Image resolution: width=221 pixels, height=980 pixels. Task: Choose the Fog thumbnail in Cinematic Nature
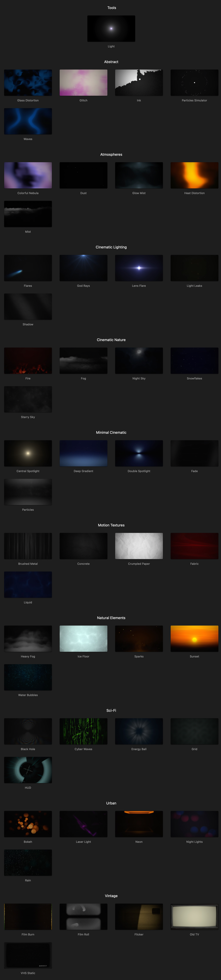click(x=84, y=361)
